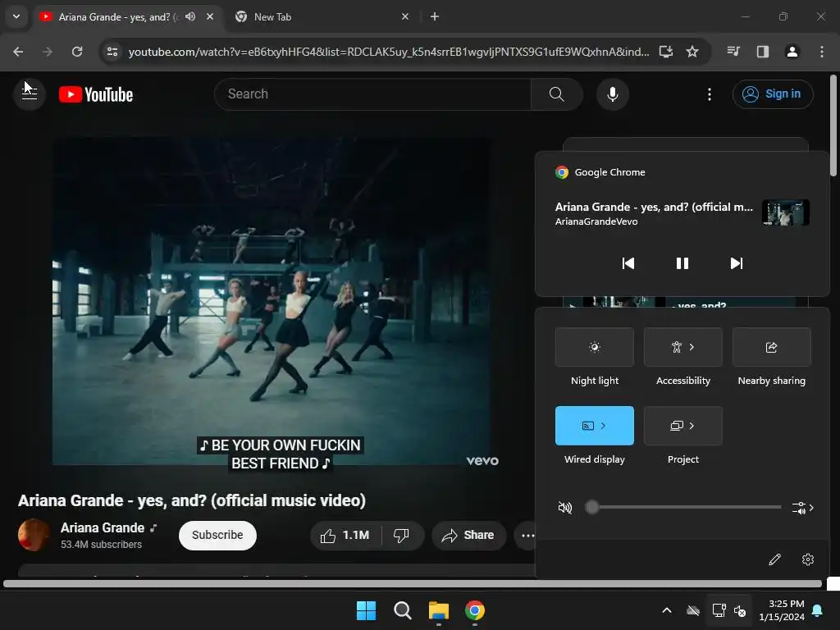Dislike the video
Viewport: 840px width, 630px height.
point(402,535)
